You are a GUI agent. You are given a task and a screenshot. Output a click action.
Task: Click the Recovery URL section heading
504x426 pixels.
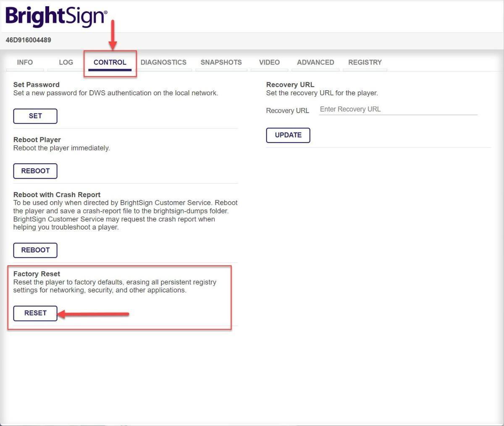(x=290, y=84)
